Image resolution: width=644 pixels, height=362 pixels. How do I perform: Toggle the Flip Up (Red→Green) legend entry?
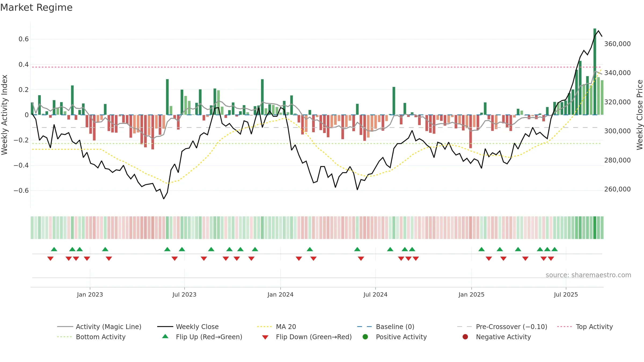point(202,337)
